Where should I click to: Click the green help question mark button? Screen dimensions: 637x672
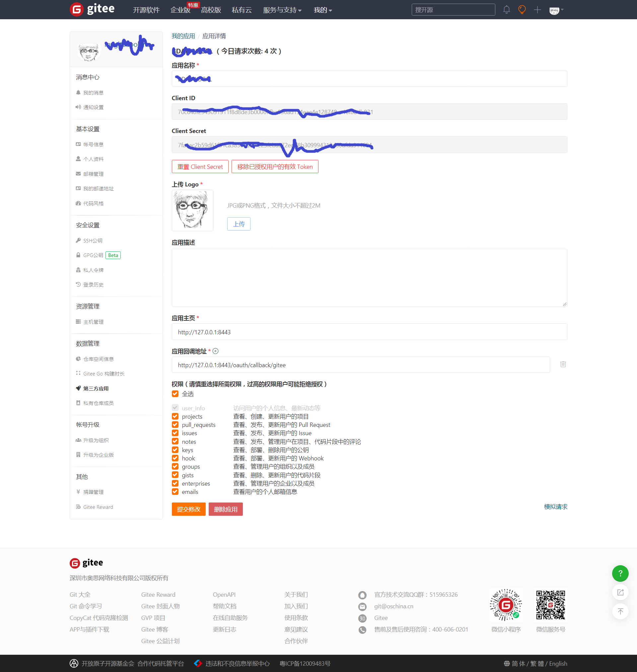click(620, 573)
